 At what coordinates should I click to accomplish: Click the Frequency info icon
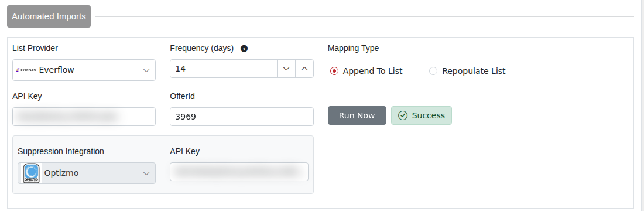click(244, 49)
